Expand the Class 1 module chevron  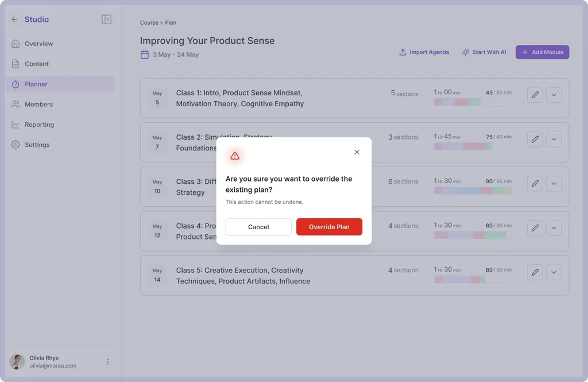pos(554,95)
